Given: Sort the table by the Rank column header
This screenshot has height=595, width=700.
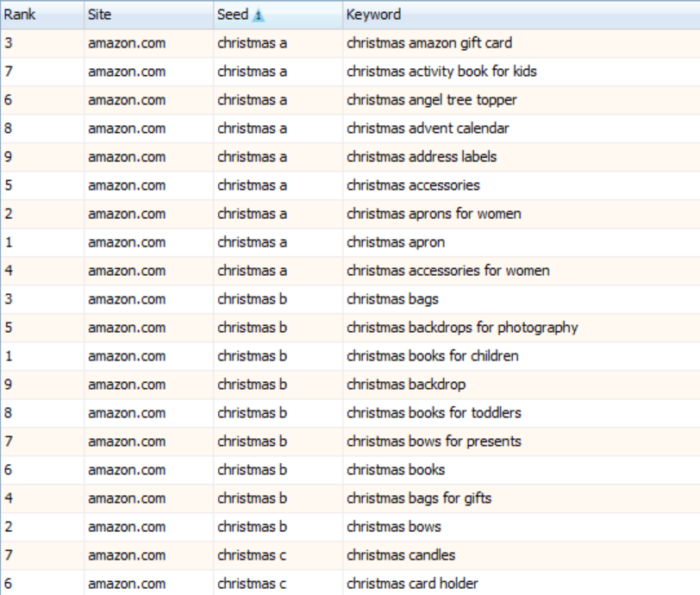Looking at the screenshot, I should [x=22, y=15].
